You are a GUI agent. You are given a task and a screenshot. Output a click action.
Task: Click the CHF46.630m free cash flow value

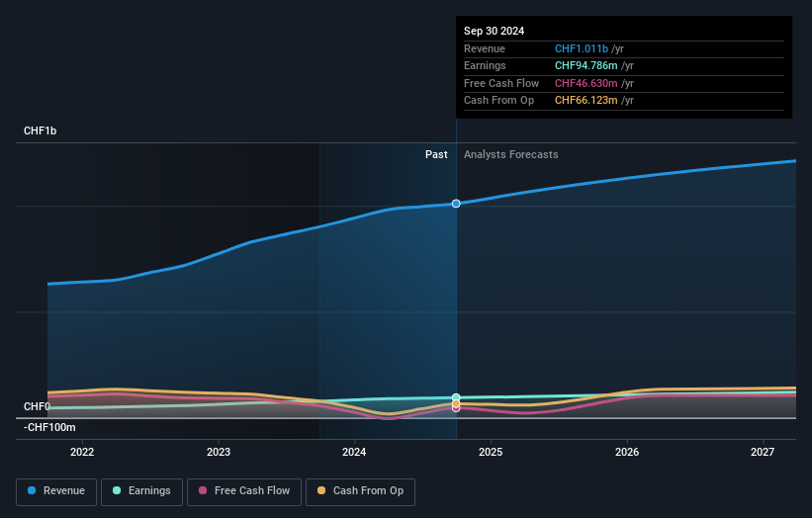click(586, 83)
